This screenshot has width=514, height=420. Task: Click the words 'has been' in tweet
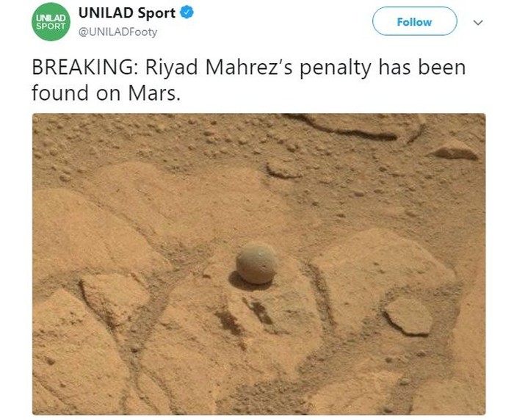coord(431,68)
